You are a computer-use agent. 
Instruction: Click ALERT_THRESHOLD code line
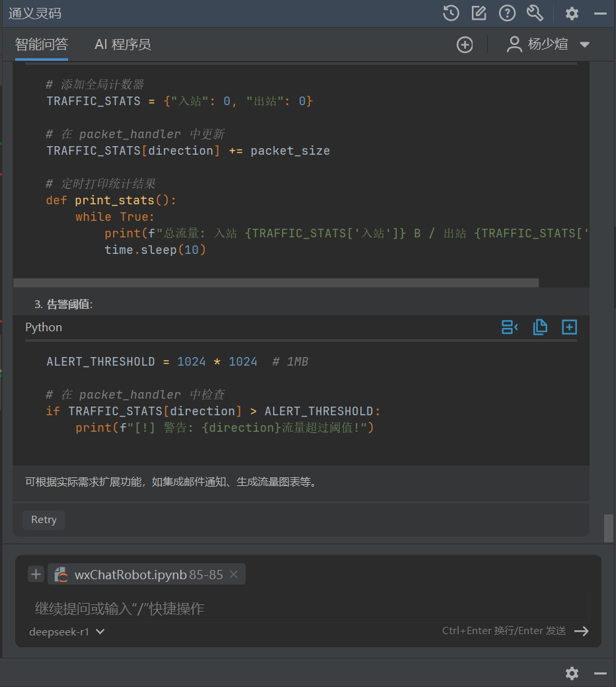(177, 362)
